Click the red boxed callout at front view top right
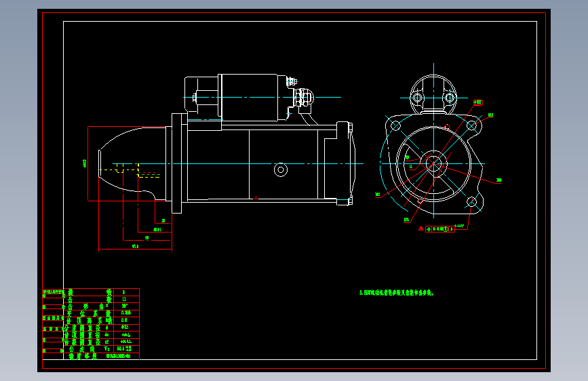This screenshot has width=588, height=381. (x=477, y=102)
